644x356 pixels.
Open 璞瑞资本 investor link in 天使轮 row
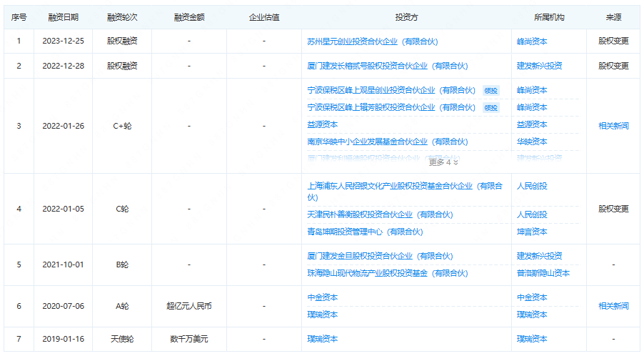coord(323,339)
